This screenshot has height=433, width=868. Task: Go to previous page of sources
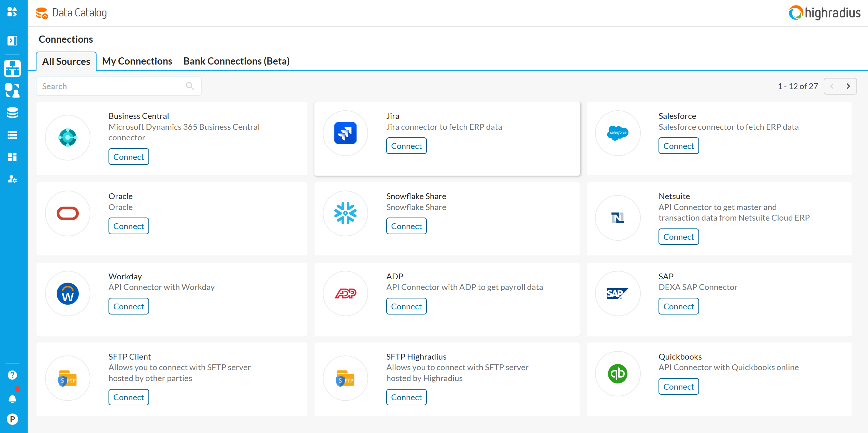832,86
